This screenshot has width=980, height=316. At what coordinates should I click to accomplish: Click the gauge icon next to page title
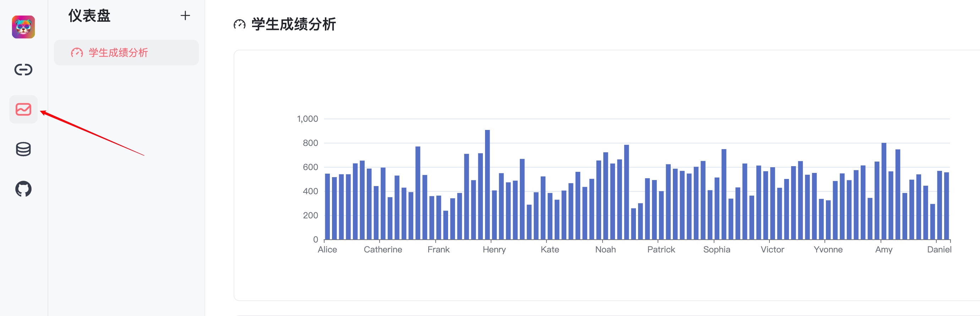(x=239, y=25)
